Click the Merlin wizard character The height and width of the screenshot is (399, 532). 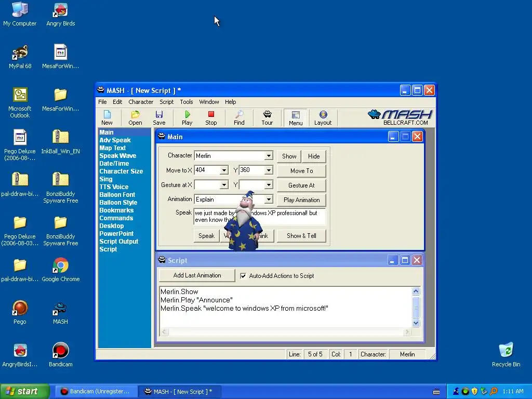[x=244, y=221]
